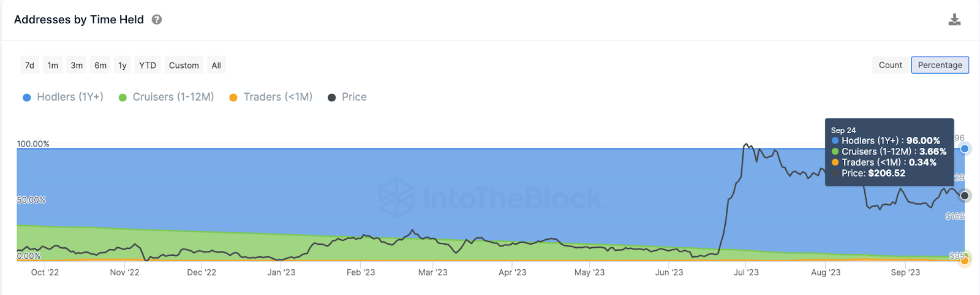Viewport: 980px width, 295px height.
Task: Click the orange Traders legend dot
Action: (233, 98)
